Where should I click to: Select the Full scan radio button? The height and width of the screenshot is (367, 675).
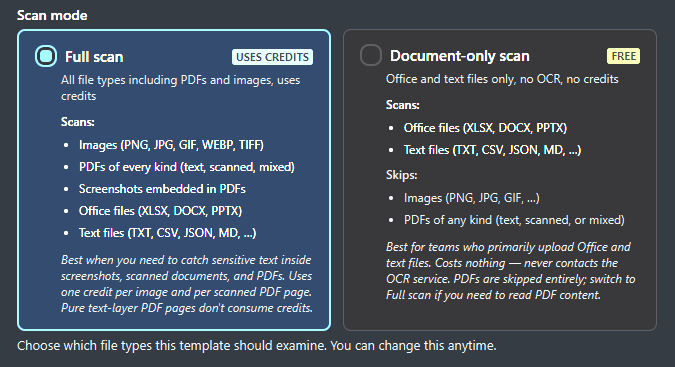tap(46, 56)
